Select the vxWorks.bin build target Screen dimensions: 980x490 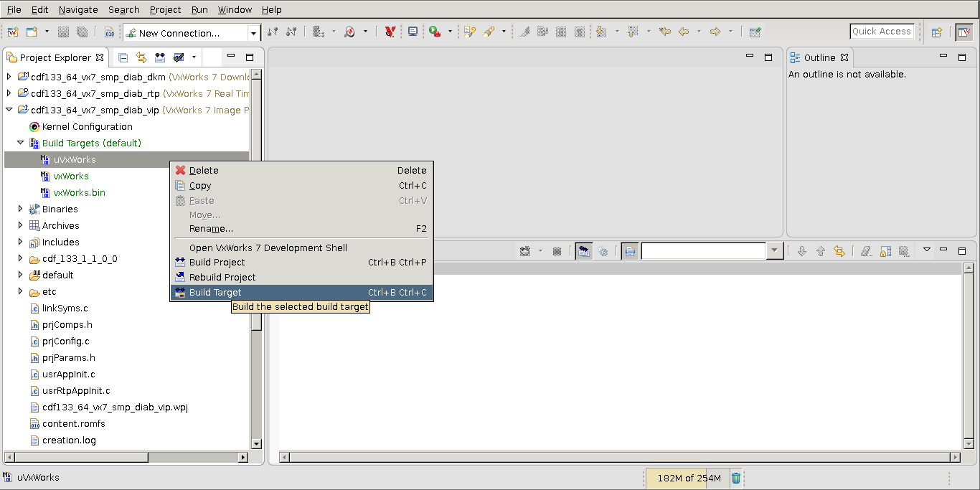[x=79, y=192]
